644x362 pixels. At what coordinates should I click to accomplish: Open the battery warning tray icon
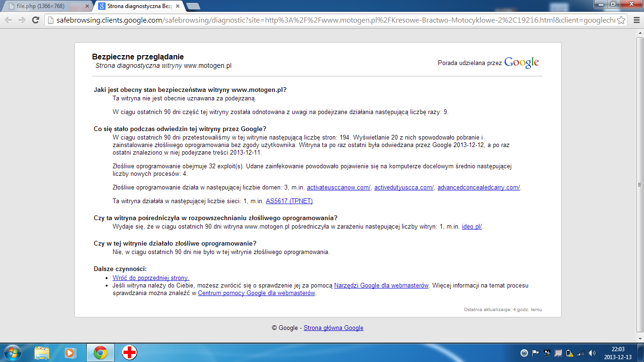(x=570, y=353)
